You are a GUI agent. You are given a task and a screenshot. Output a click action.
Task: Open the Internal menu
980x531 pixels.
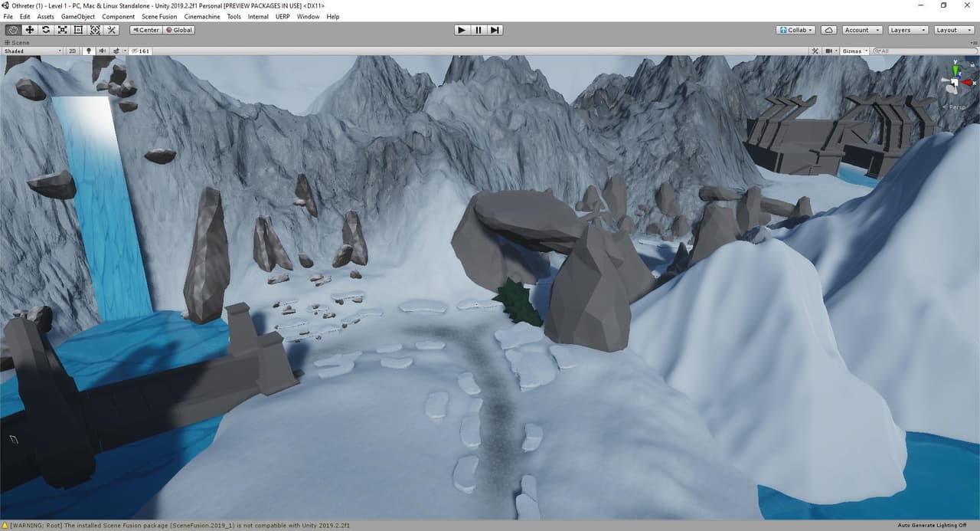(x=258, y=16)
